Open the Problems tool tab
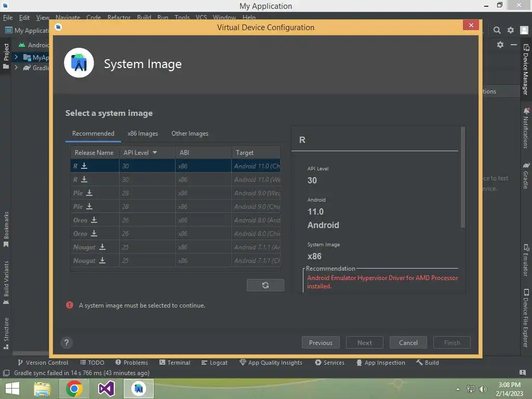 [x=131, y=363]
